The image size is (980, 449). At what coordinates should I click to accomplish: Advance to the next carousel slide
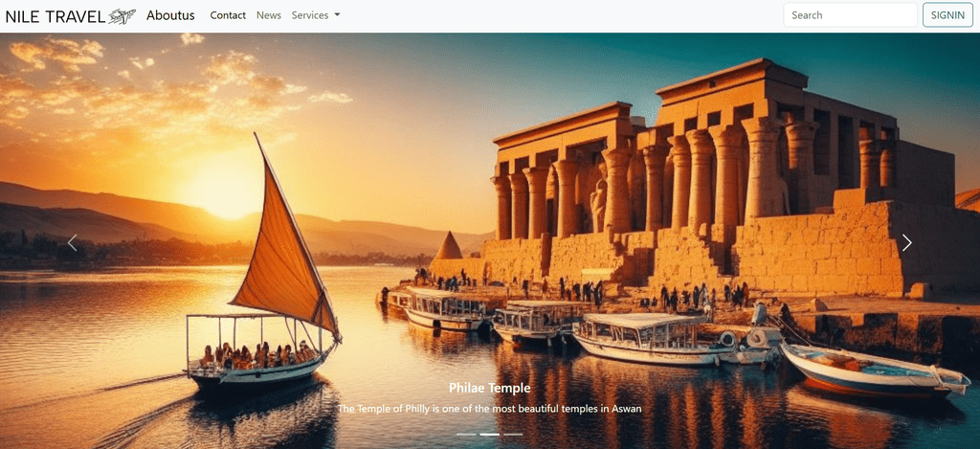[907, 242]
